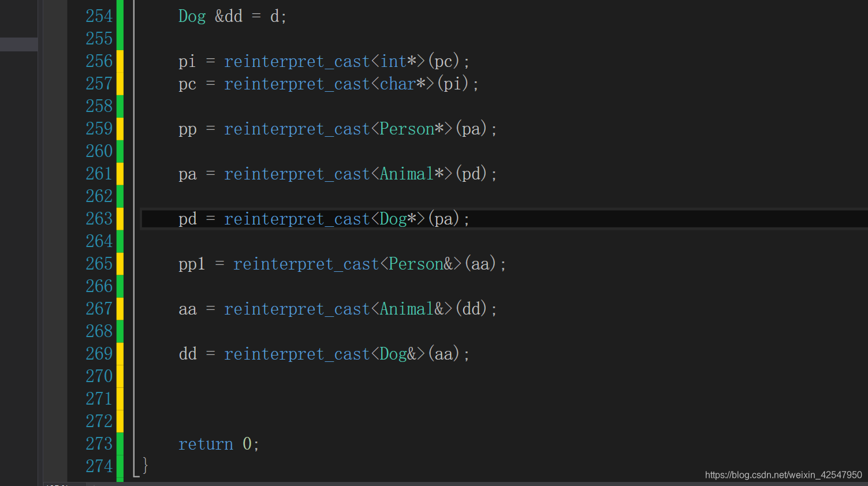Click 'Dog&' type on line 269

398,354
